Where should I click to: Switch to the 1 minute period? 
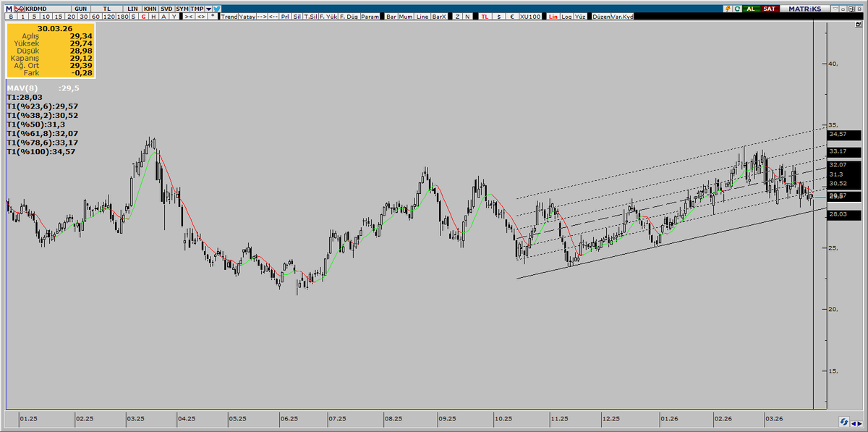click(22, 17)
